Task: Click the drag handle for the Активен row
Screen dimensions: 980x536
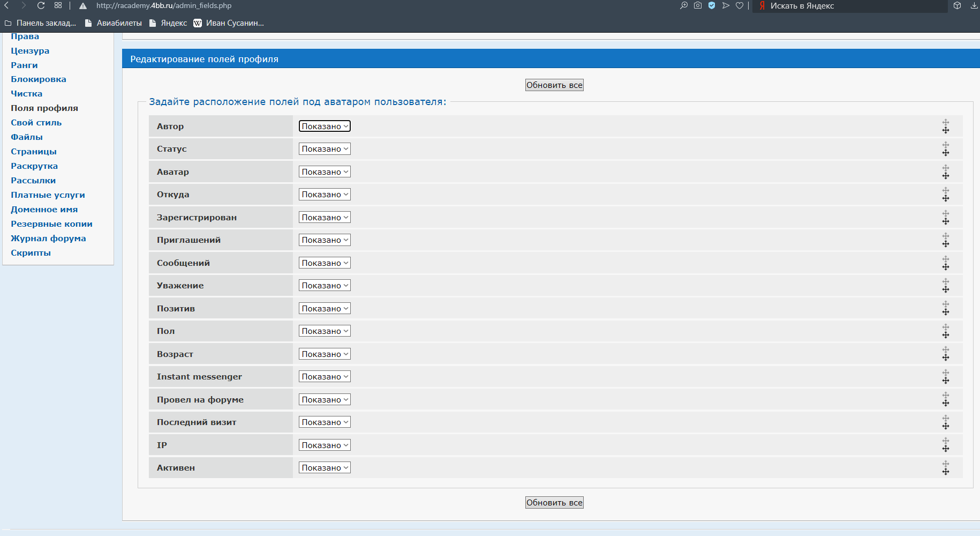Action: tap(946, 468)
